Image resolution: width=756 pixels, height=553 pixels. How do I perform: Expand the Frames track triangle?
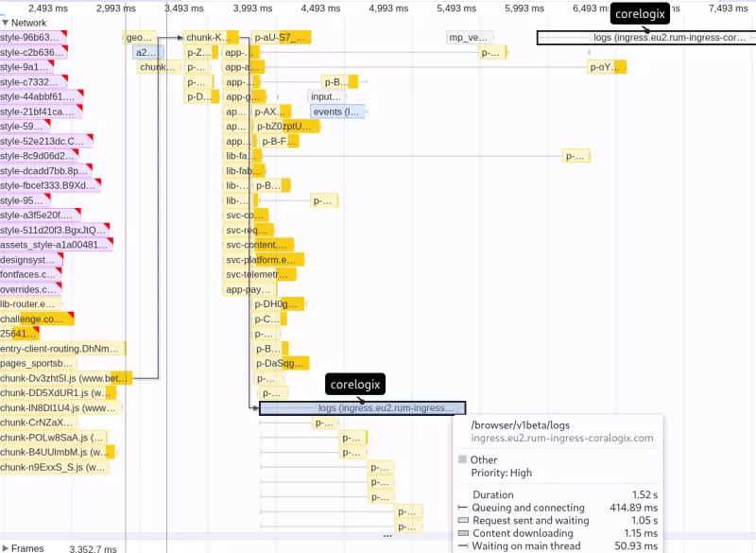(6, 547)
